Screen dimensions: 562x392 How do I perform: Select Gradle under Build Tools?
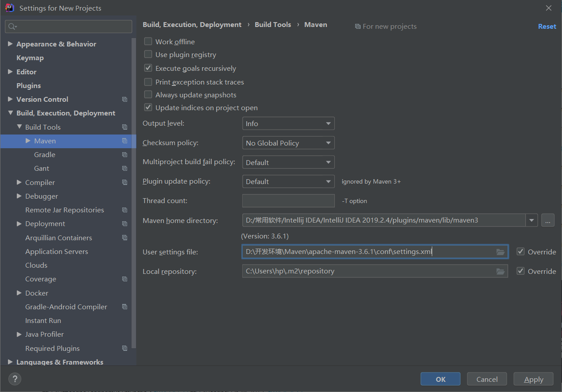pyautogui.click(x=45, y=154)
